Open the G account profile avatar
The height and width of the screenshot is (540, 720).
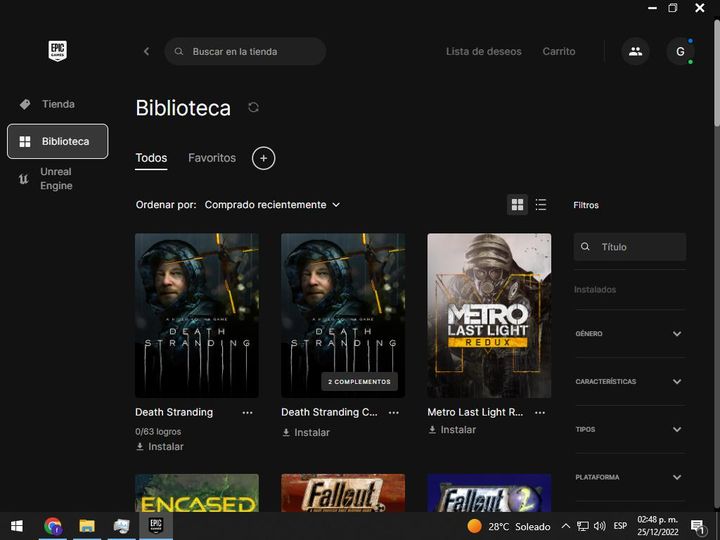(x=680, y=51)
